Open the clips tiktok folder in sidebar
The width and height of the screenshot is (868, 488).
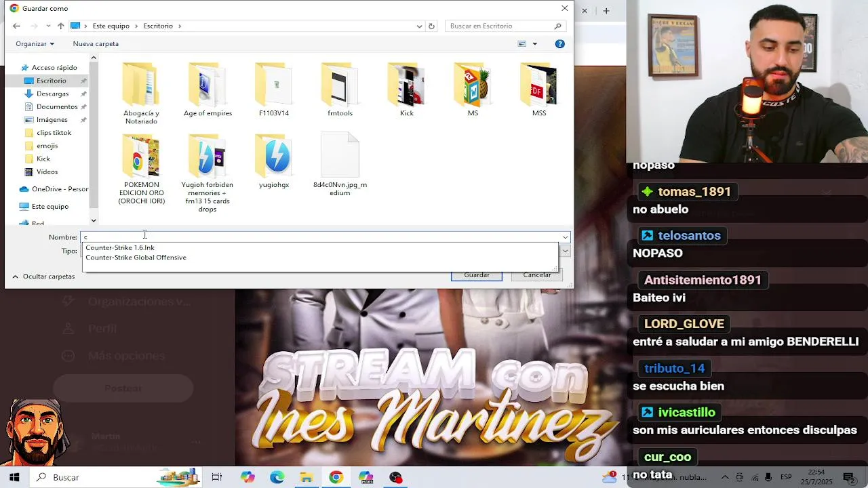tap(54, 132)
